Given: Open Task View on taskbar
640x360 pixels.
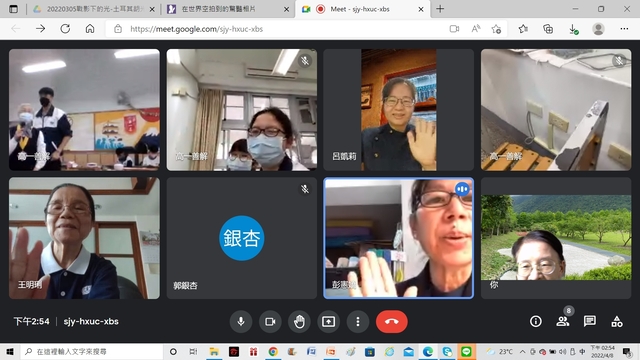Looking at the screenshot, I should point(193,351).
